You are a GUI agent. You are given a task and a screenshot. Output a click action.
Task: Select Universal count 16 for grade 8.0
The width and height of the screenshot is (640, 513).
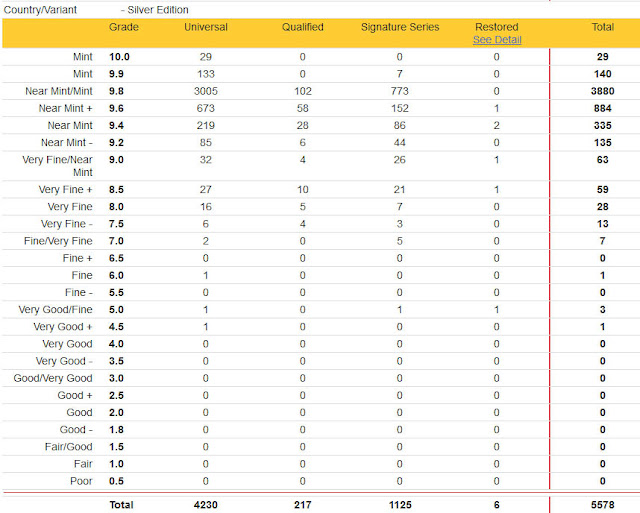206,207
